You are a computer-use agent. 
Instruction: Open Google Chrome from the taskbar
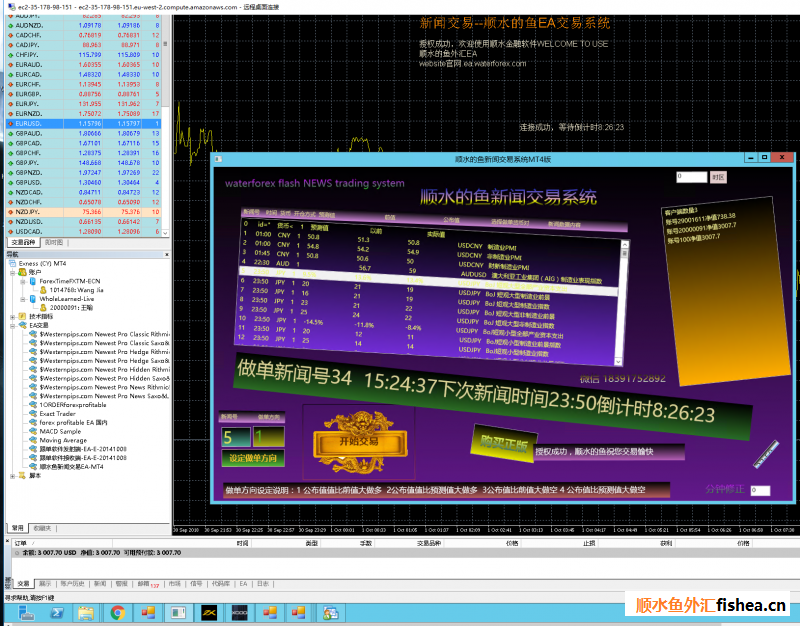[118, 612]
